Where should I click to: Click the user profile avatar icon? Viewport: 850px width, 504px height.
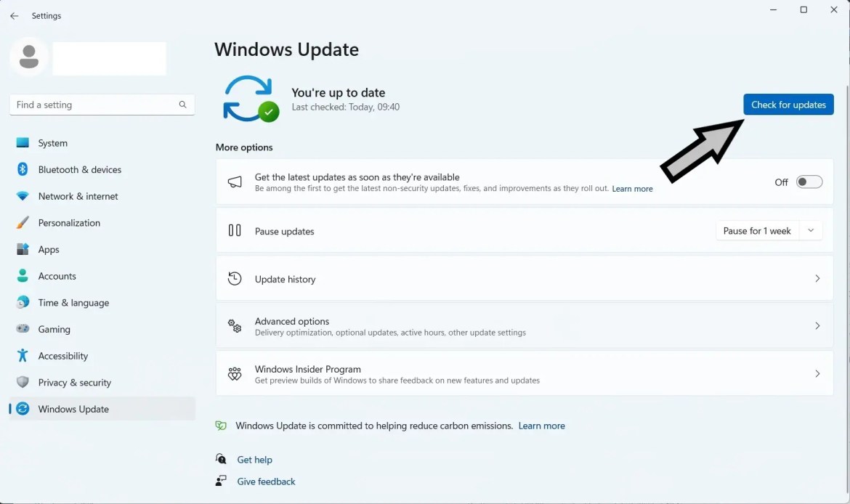pyautogui.click(x=29, y=57)
